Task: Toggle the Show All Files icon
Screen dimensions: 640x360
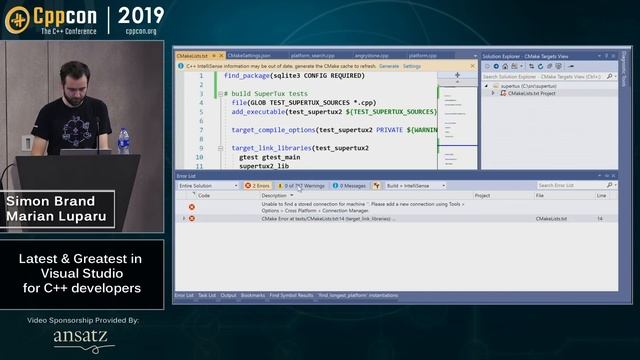Action: (x=558, y=66)
